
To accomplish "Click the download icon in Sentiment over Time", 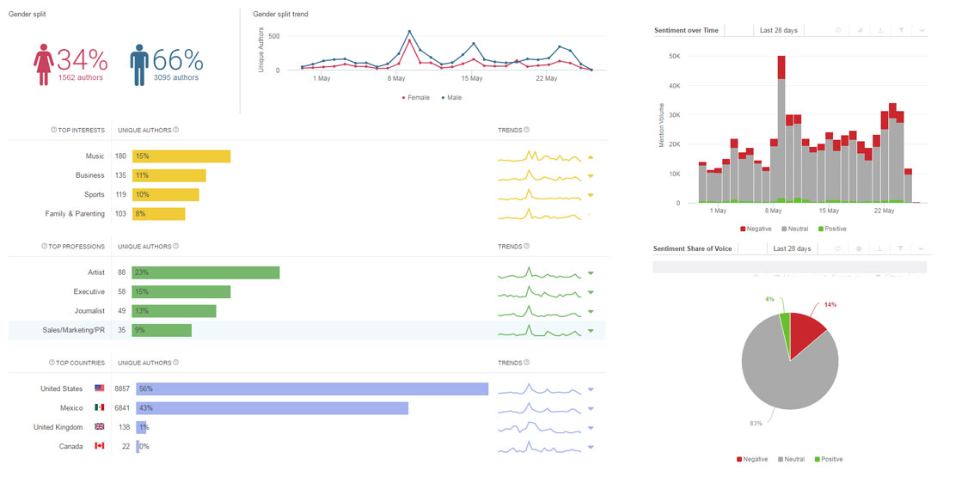I will pos(879,31).
